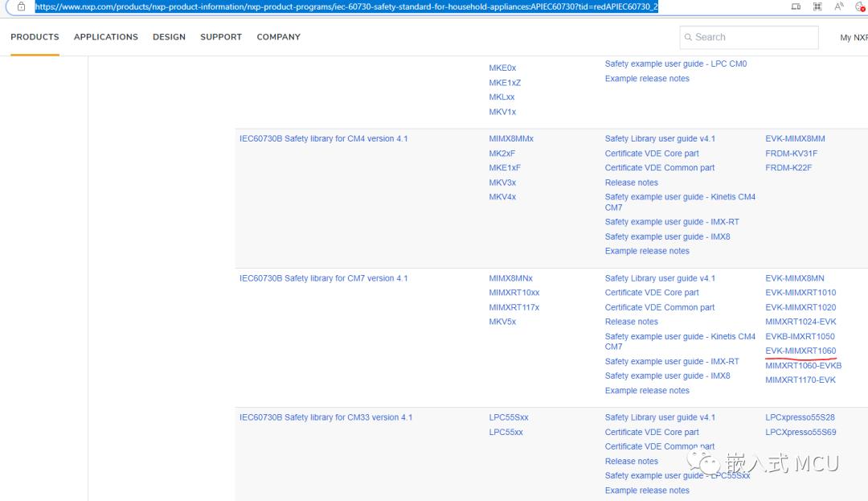This screenshot has height=501, width=868.
Task: Click the read aloud icon in the address bar
Action: 839,6
